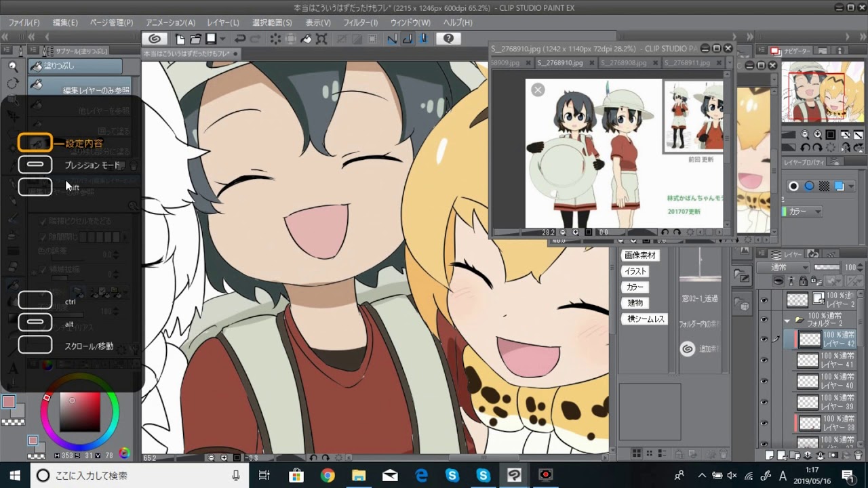The height and width of the screenshot is (488, 868).
Task: Click the CLIP STUDIO launcher swirl icon
Action: point(155,39)
